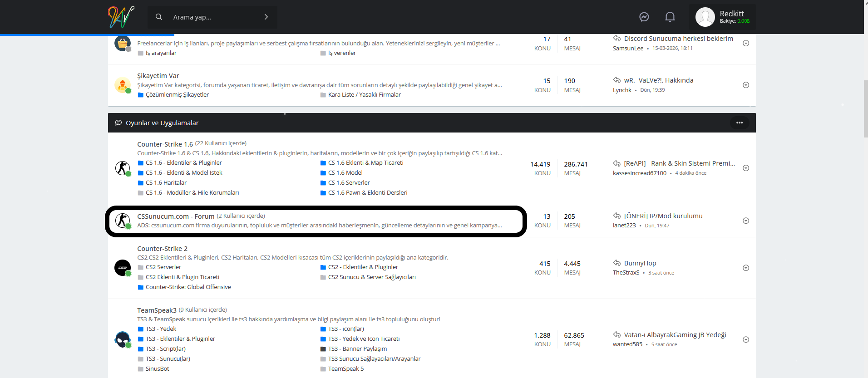Viewport: 868px width, 378px height.
Task: Go to CS 1.6 - Modüller & Hile Korumaları
Action: click(x=192, y=193)
